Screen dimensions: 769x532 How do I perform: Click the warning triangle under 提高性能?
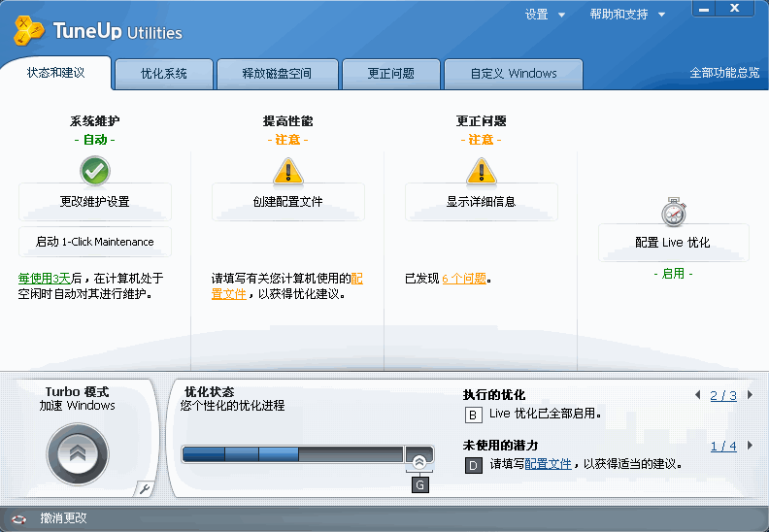[287, 171]
